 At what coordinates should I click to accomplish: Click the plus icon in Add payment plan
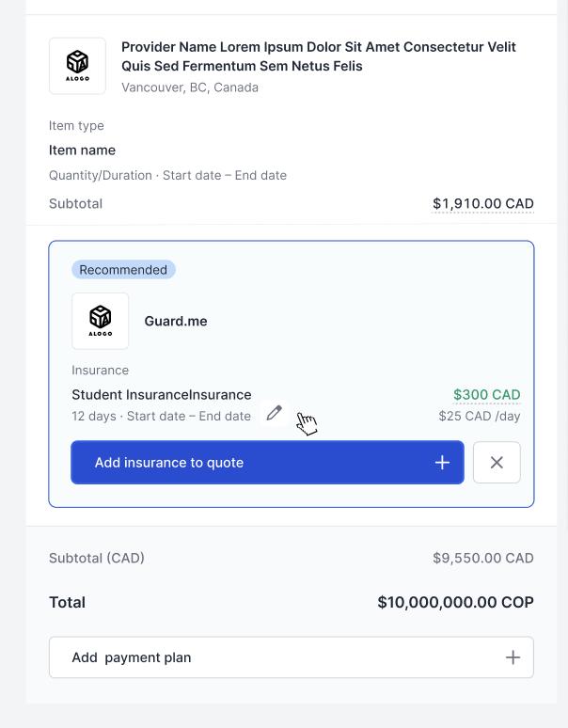pyautogui.click(x=513, y=657)
